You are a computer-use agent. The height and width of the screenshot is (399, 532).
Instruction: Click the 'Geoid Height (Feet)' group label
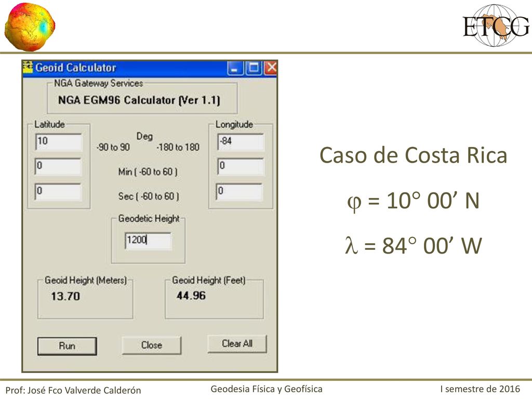point(209,280)
